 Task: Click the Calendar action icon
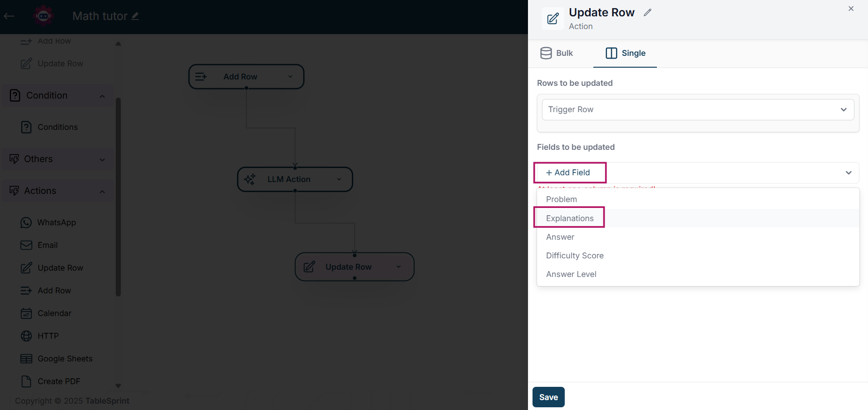click(x=26, y=313)
